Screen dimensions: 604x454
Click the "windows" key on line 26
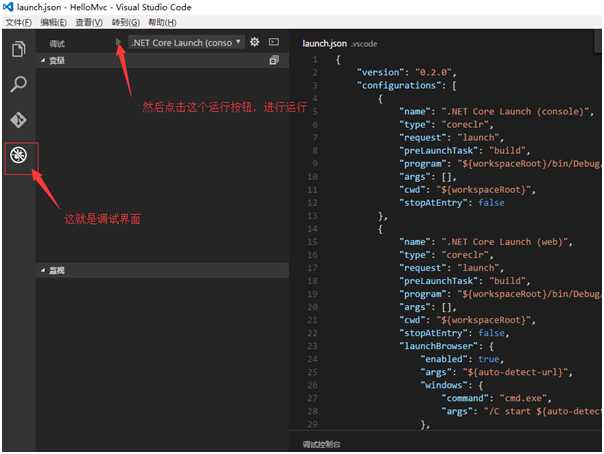446,385
